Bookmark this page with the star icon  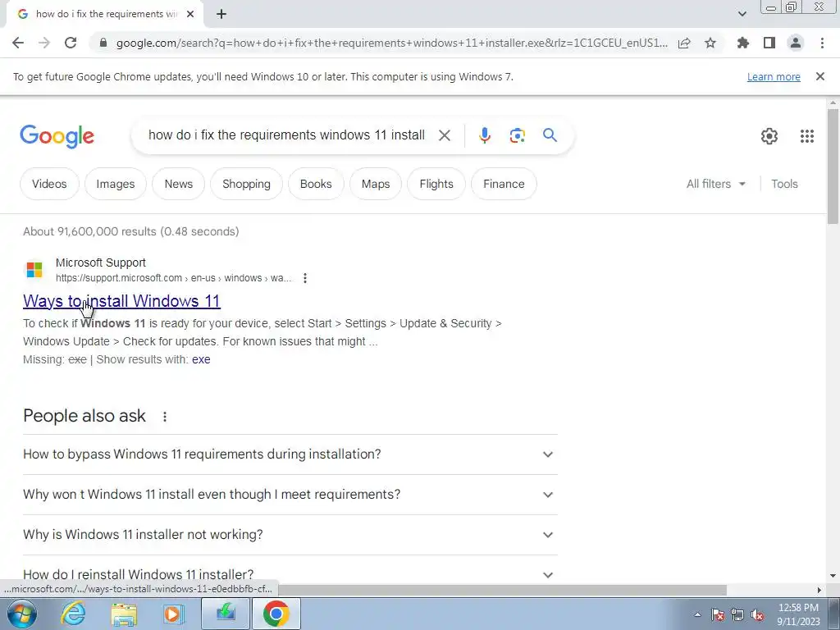coord(710,43)
